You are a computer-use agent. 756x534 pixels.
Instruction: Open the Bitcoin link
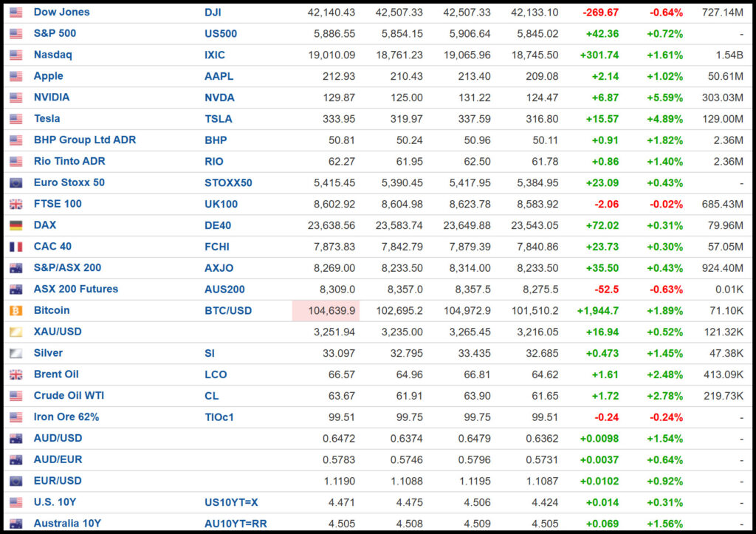point(52,310)
